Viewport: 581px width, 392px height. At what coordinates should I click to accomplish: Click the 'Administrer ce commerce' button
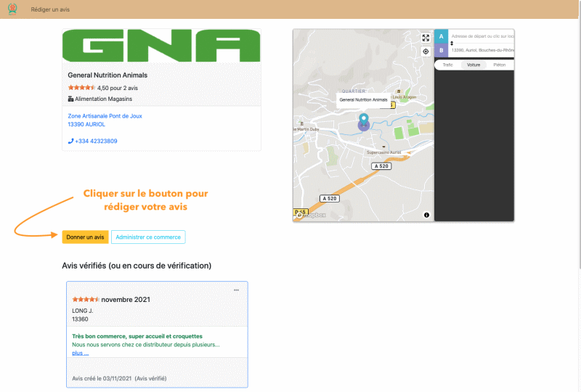(x=148, y=237)
